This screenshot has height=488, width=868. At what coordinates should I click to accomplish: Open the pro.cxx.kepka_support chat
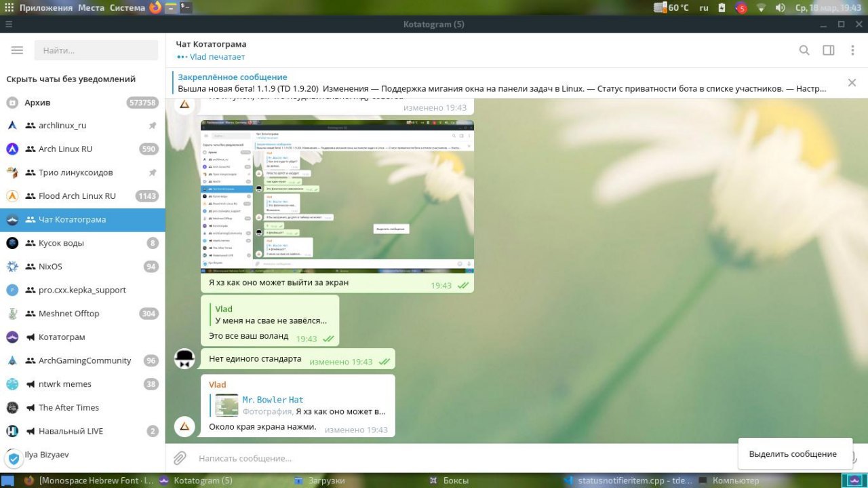pyautogui.click(x=83, y=290)
